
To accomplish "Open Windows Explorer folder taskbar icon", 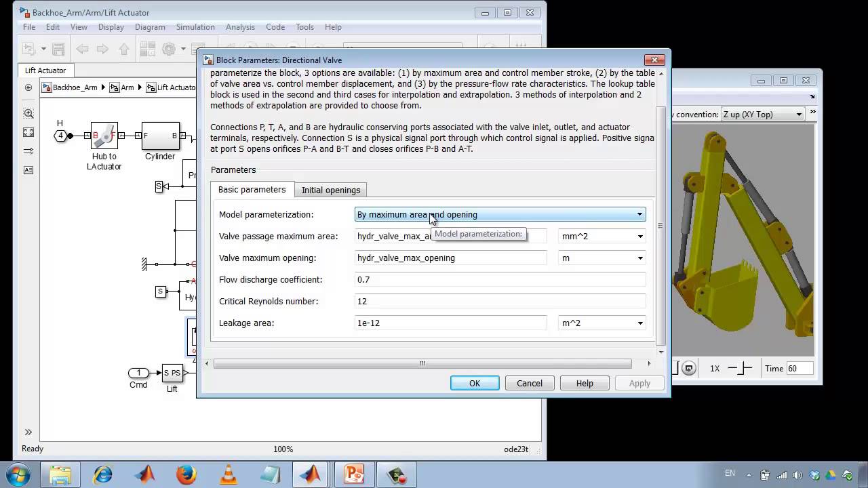I will click(x=60, y=474).
